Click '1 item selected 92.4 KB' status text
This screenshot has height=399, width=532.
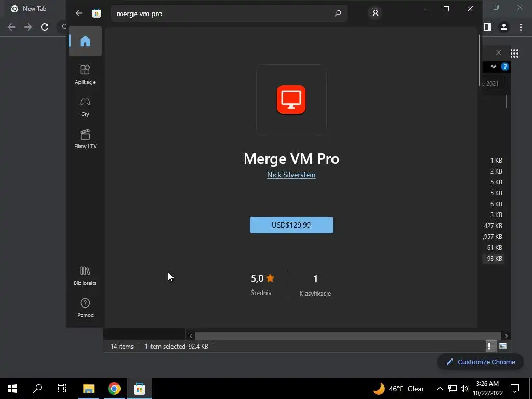pyautogui.click(x=177, y=347)
